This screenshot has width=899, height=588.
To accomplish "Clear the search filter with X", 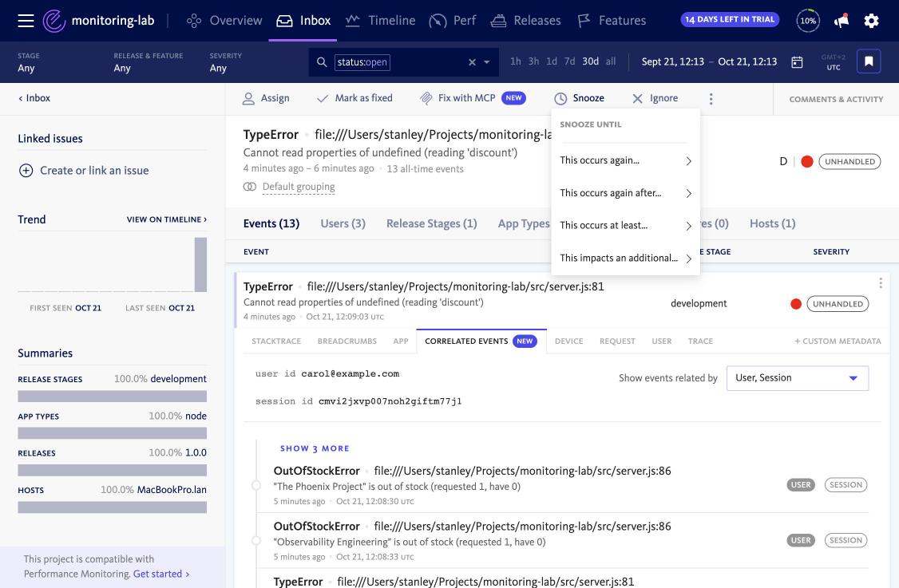I will point(472,62).
